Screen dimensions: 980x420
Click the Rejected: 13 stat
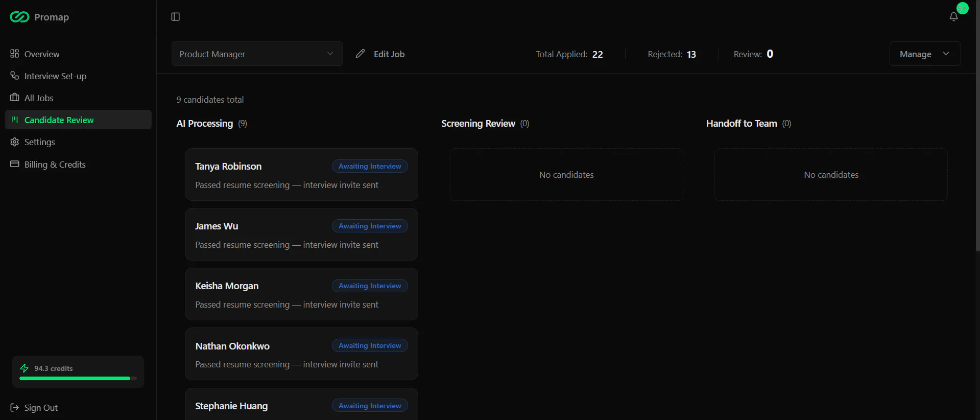[x=672, y=54]
